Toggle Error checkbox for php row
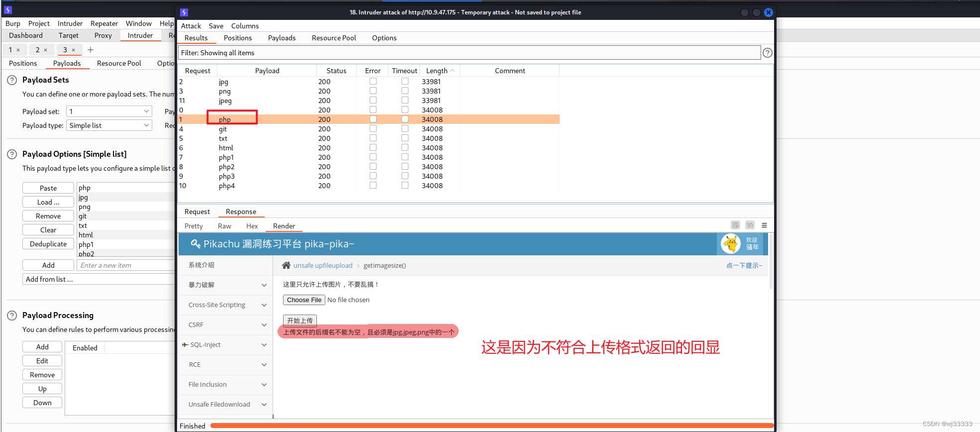The height and width of the screenshot is (432, 980). pos(373,119)
